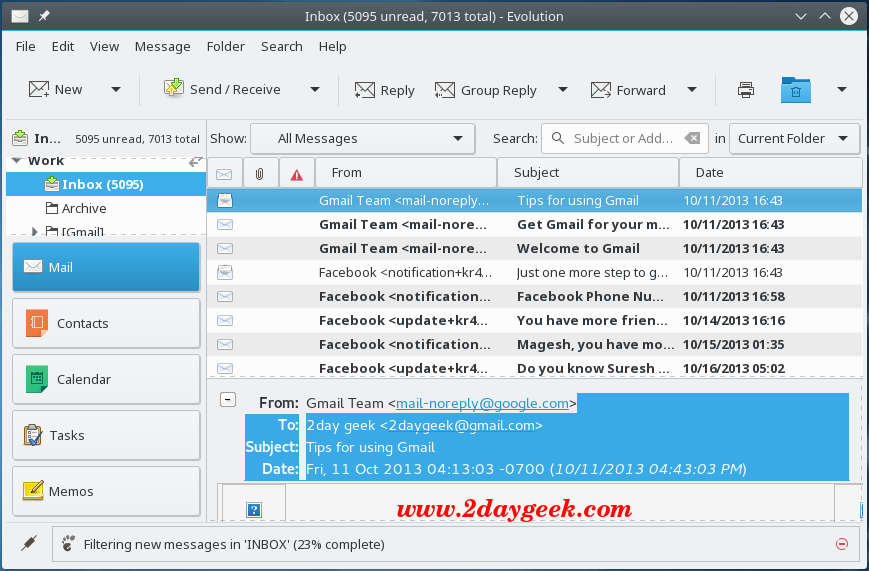
Task: Open the Search menu
Action: pos(282,47)
